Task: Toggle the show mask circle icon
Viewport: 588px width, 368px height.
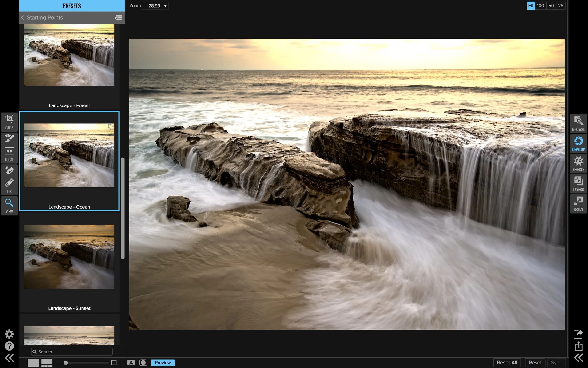Action: click(x=143, y=362)
